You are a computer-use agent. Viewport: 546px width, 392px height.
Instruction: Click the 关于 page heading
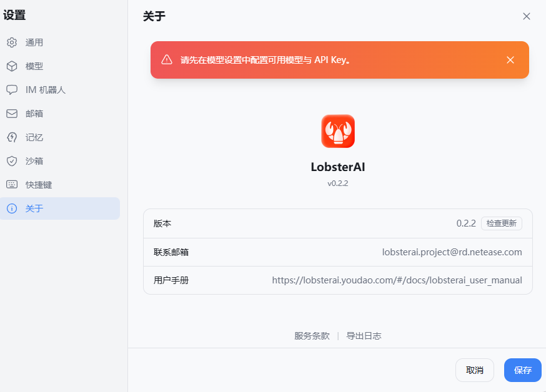[154, 16]
